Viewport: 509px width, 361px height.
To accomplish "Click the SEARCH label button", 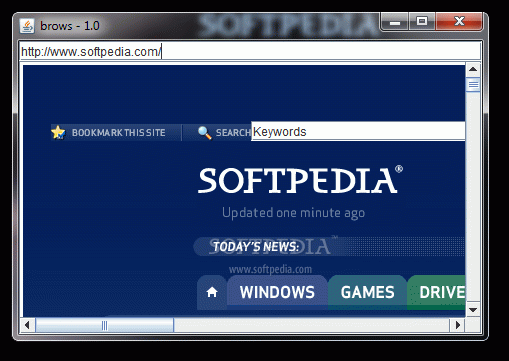I will [233, 133].
